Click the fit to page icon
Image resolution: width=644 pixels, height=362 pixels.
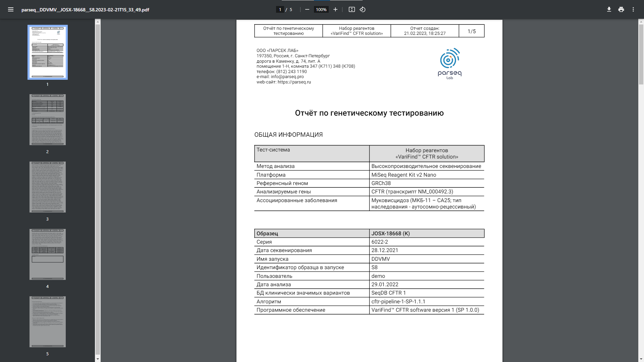coord(352,10)
